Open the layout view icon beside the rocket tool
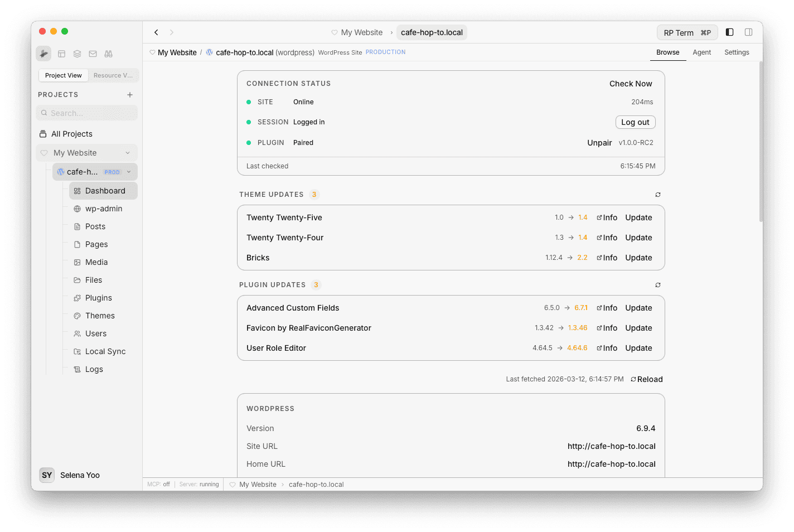Screen dimensions: 794x532 pos(61,54)
